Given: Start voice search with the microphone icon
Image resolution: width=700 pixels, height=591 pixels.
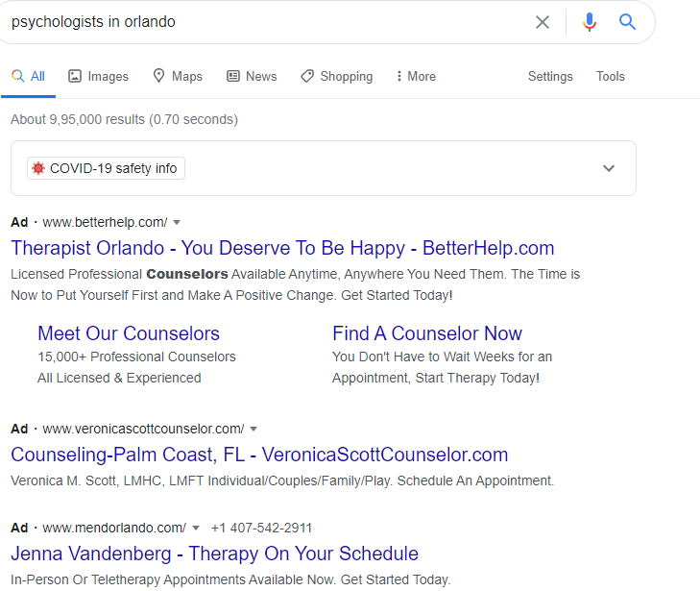Looking at the screenshot, I should coord(590,22).
